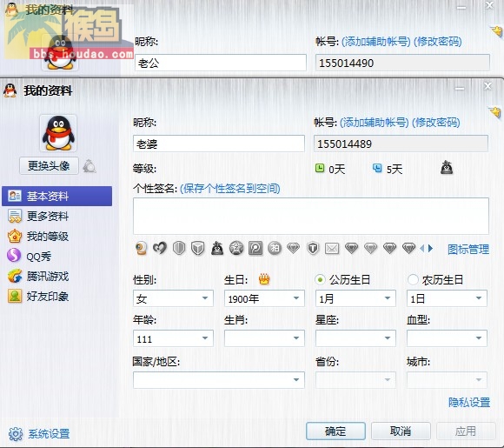504x448 pixels.
Task: Open the QQ秀 purple icon item
Action: [x=14, y=256]
